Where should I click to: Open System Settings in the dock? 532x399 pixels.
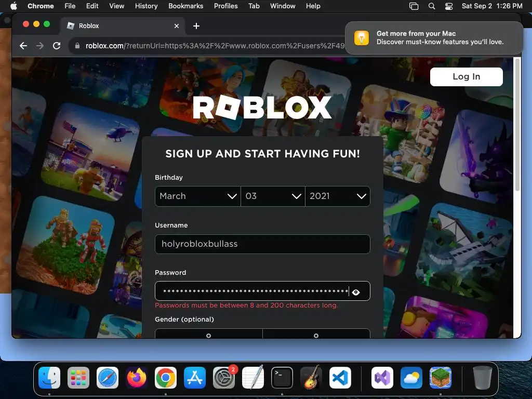224,378
